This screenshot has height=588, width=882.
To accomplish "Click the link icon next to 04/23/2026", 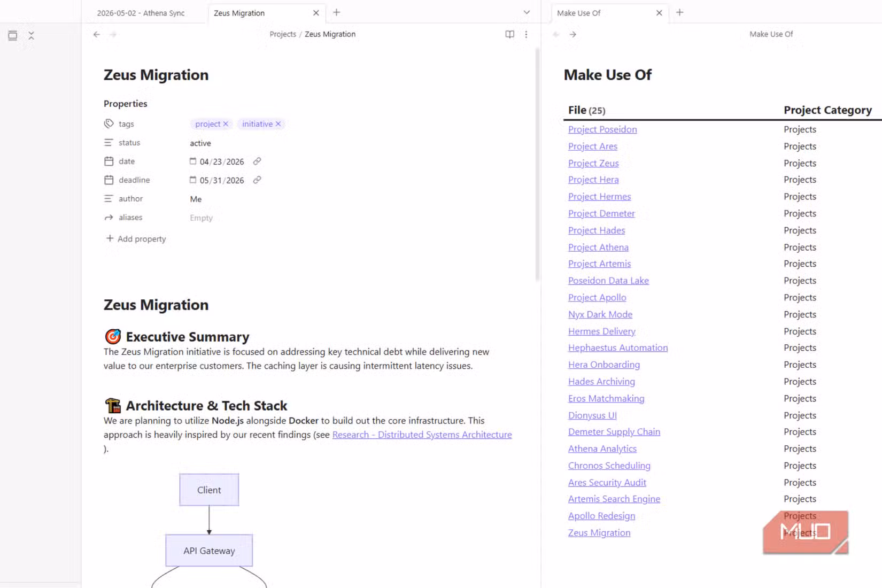I will [257, 161].
